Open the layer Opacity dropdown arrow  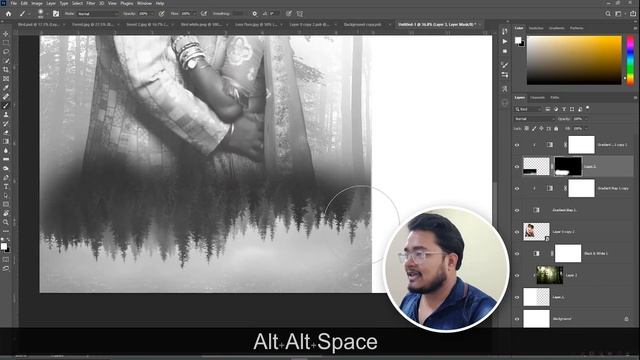coord(587,119)
